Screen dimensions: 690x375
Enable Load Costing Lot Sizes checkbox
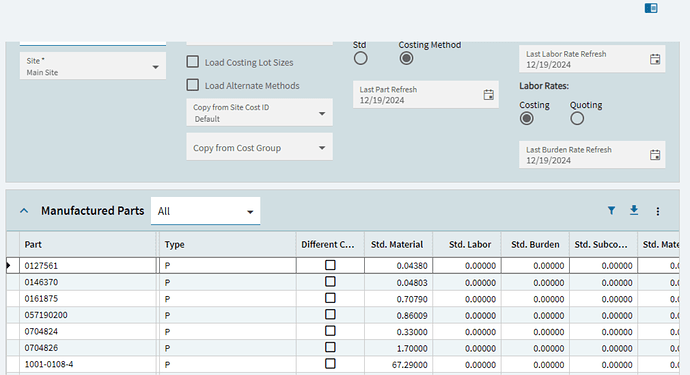click(x=192, y=62)
